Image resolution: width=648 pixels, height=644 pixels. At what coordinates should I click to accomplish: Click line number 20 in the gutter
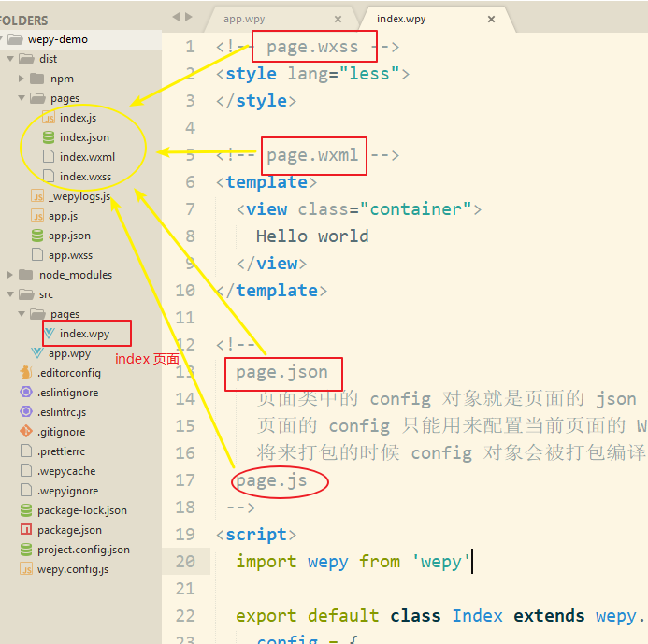pyautogui.click(x=185, y=562)
